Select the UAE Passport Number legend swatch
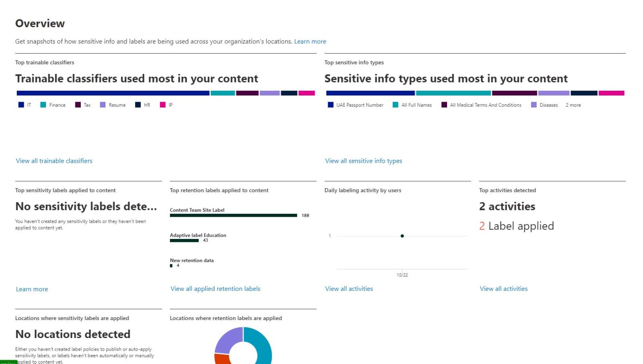 [x=331, y=105]
